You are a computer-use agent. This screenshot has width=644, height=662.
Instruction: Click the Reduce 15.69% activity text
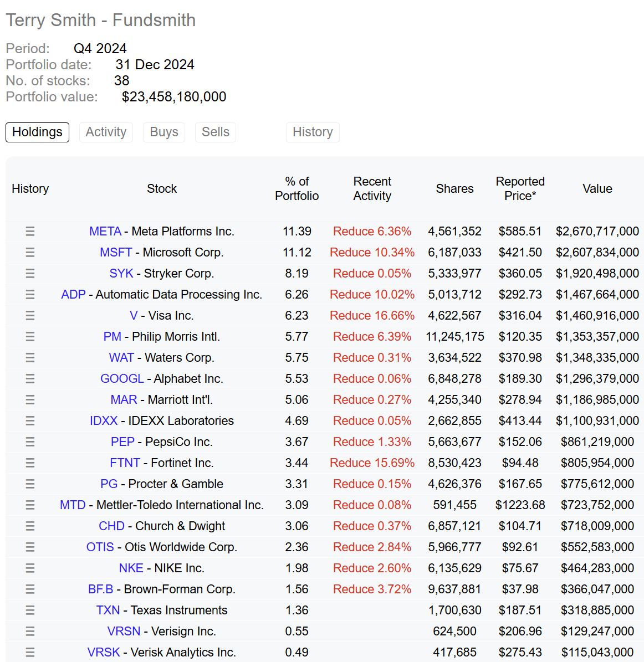click(x=372, y=463)
